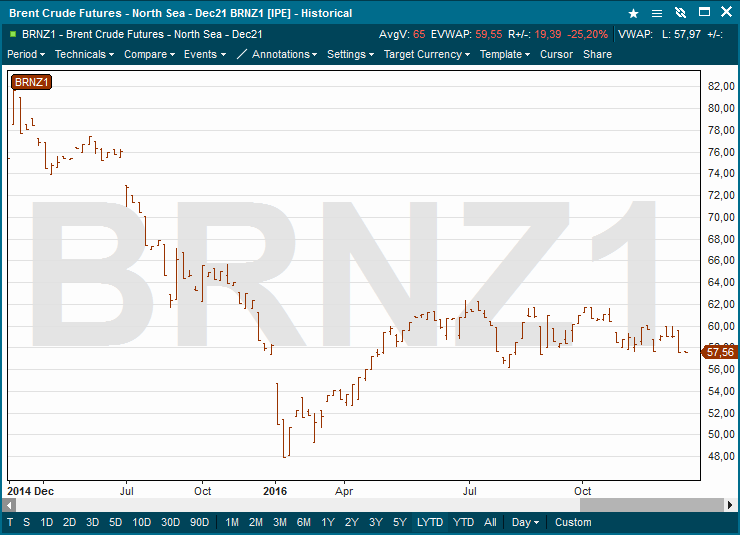This screenshot has width=740, height=535.
Task: Select the 10D time range
Action: coord(141,522)
